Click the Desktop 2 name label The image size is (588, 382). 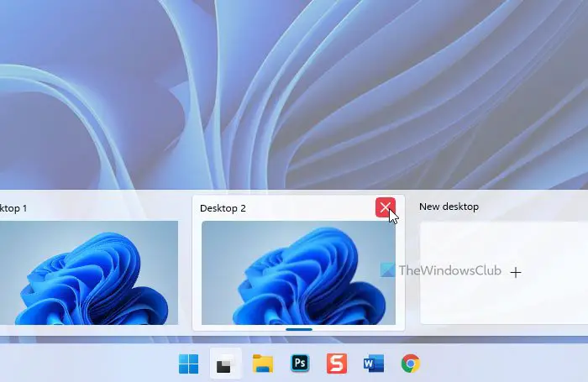pyautogui.click(x=223, y=208)
